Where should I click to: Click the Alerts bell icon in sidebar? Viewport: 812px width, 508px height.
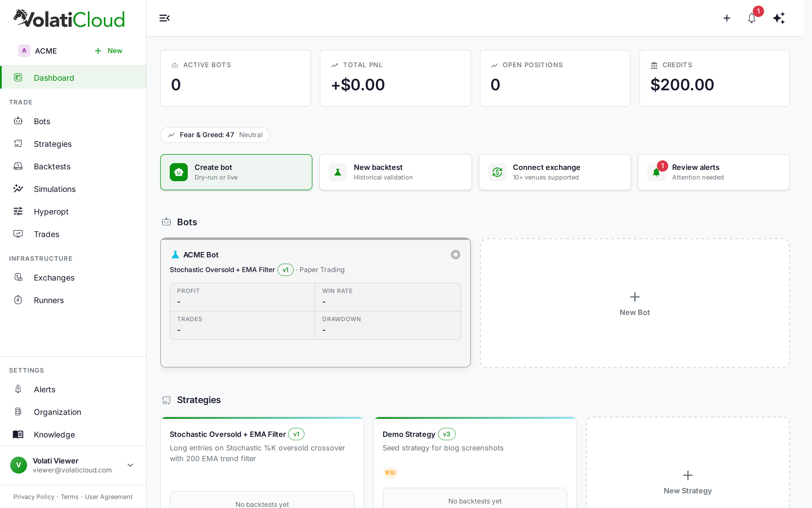[18, 389]
